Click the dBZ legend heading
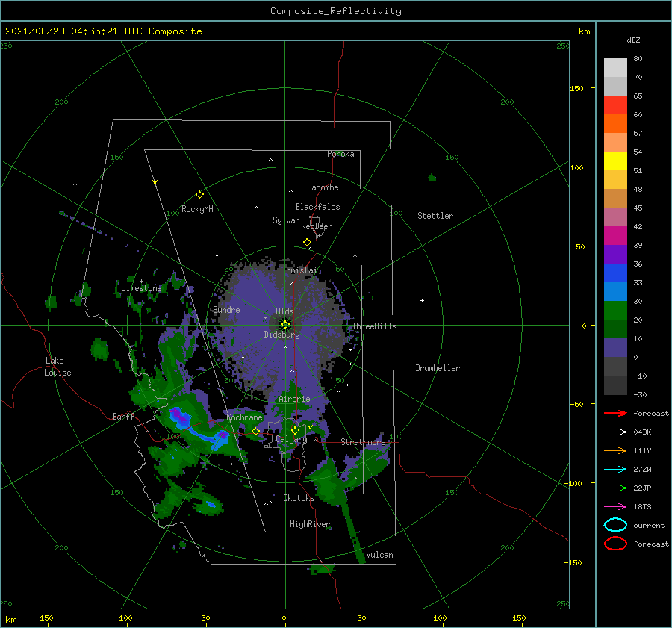 point(633,40)
